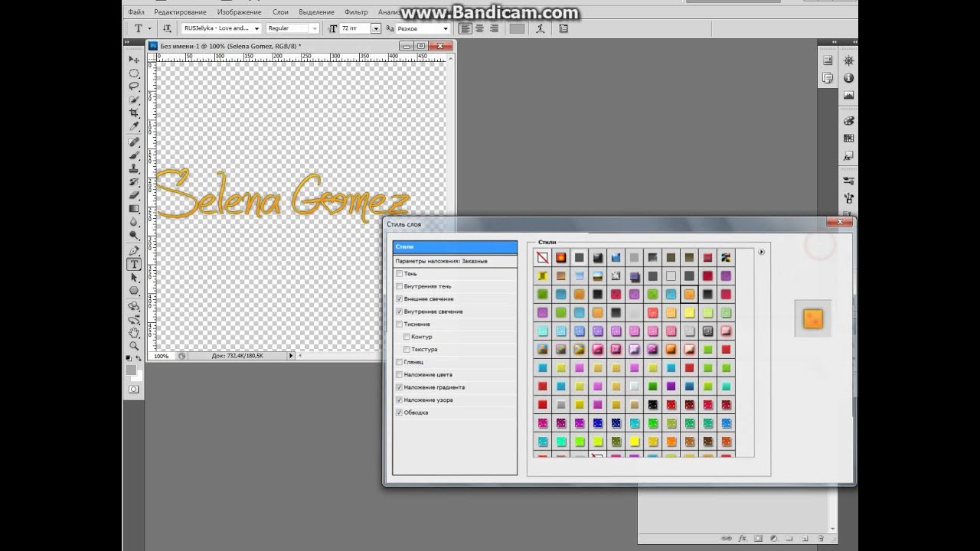Open the Navigator wheel panel icon
Image resolution: width=980 pixels, height=551 pixels.
[x=848, y=60]
